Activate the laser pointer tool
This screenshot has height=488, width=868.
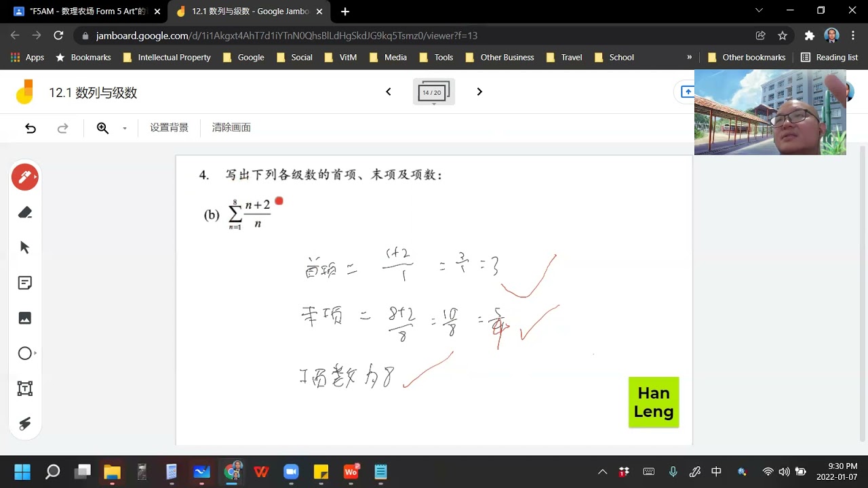click(x=25, y=424)
